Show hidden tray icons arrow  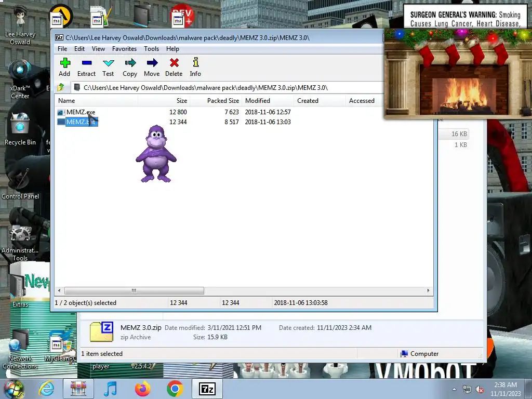(454, 389)
